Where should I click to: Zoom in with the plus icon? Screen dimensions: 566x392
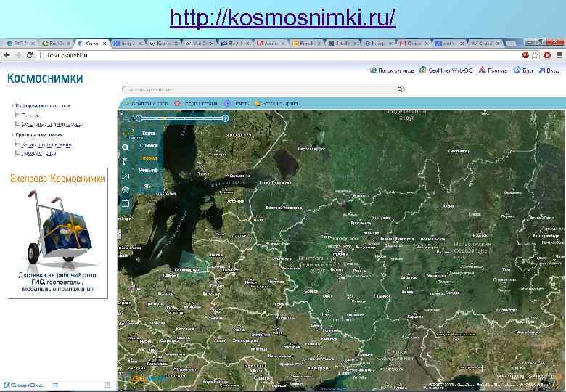coord(225,118)
